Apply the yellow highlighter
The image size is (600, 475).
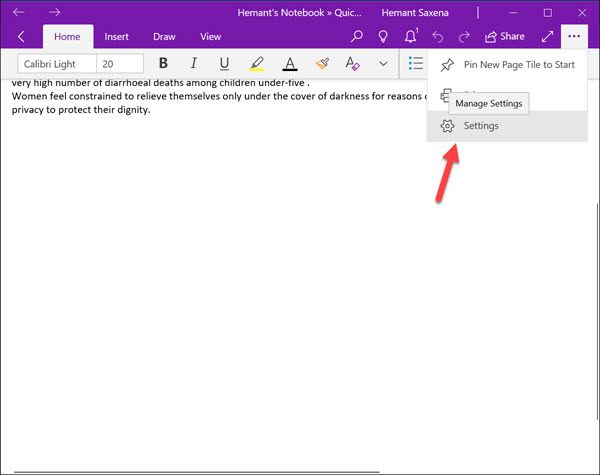tap(257, 64)
